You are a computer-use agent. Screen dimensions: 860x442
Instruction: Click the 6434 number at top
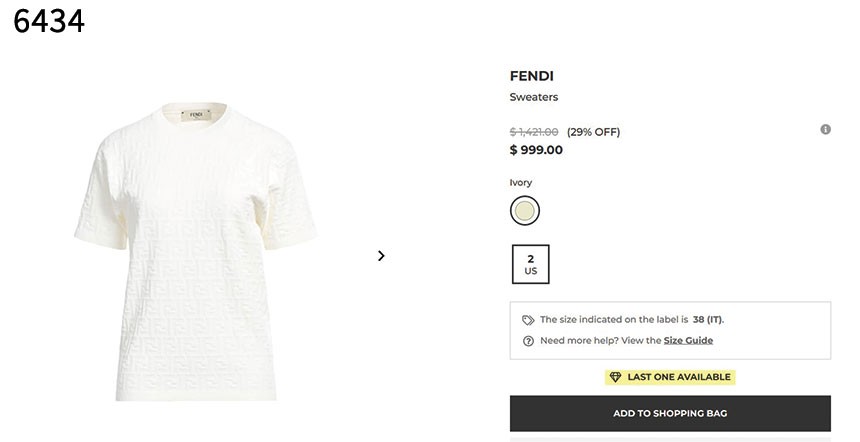pyautogui.click(x=49, y=20)
